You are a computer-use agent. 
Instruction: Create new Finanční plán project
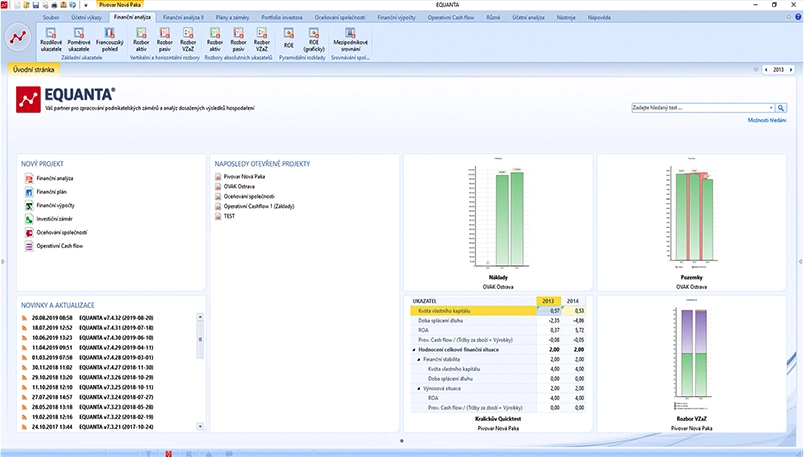(x=46, y=192)
